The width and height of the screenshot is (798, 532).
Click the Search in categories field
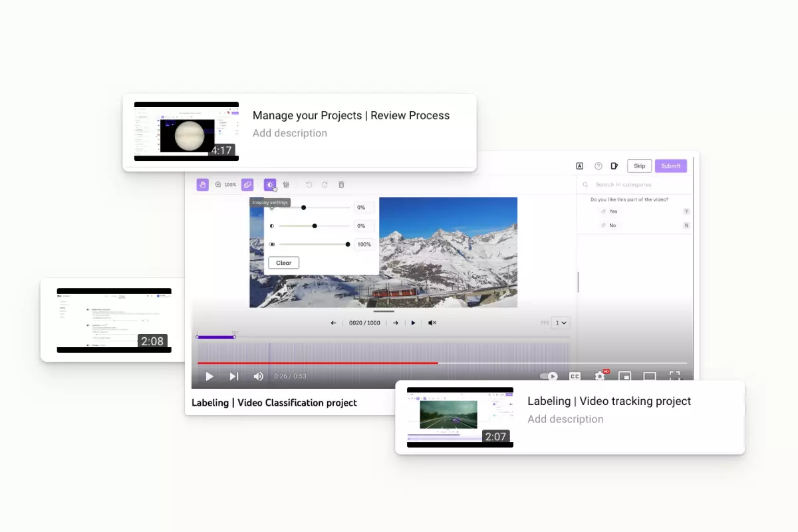pyautogui.click(x=634, y=185)
